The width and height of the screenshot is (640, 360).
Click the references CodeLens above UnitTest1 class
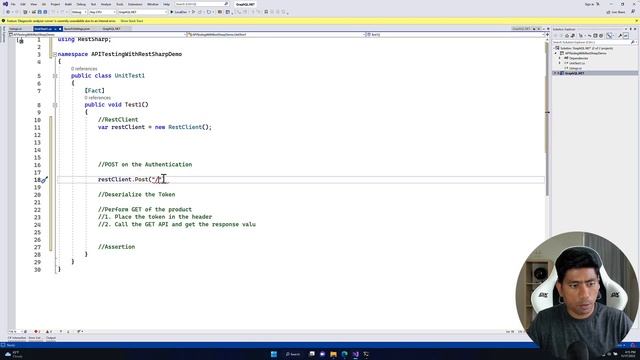(84, 69)
